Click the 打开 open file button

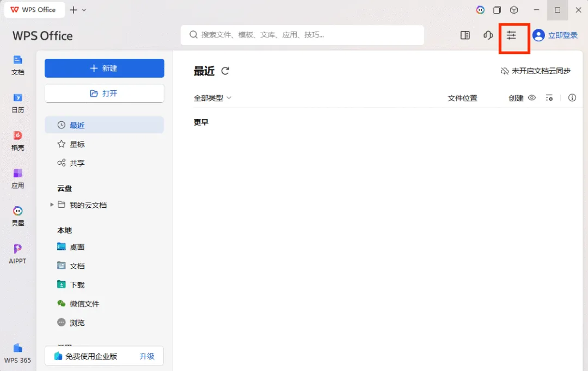[x=104, y=94]
